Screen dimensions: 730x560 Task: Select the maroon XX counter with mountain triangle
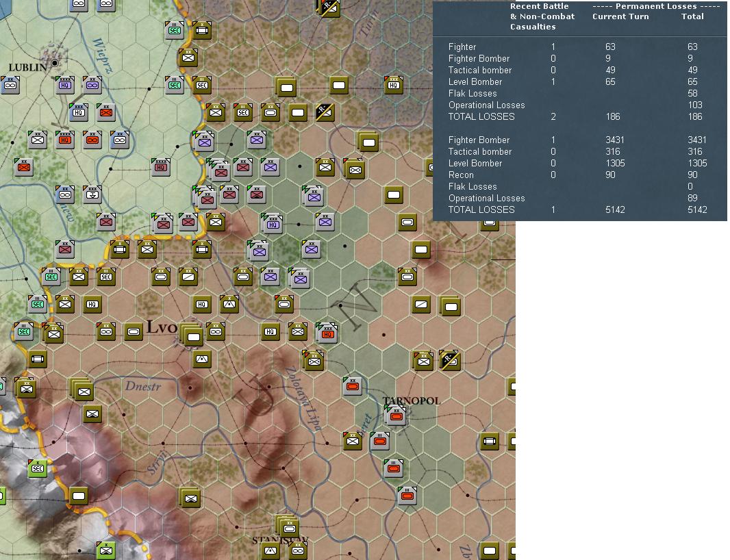[x=256, y=194]
